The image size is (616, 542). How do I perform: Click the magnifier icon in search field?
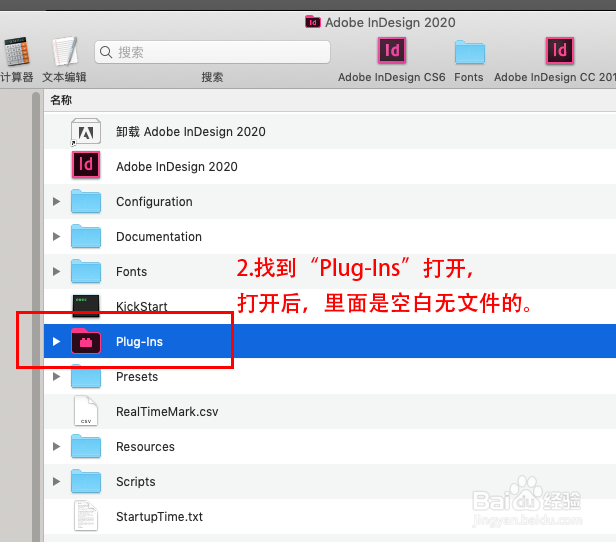tap(106, 52)
